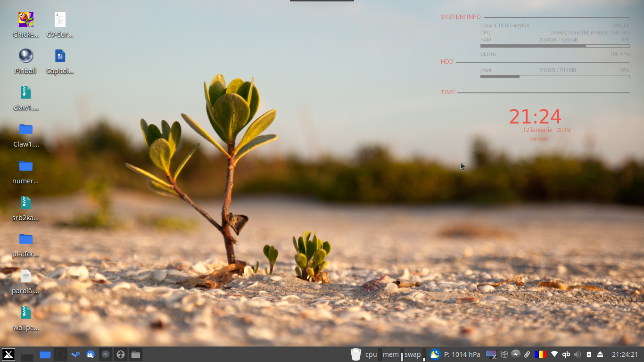Click the cpu monitor in the panel
The width and height of the screenshot is (644, 362).
[x=373, y=354]
